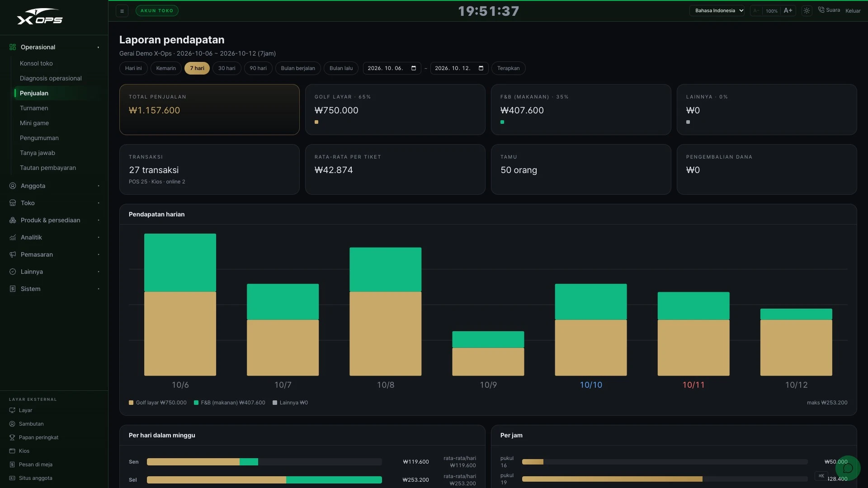Screen dimensions: 868x488
Task: Click the hamburger menu toggle icon
Action: (122, 11)
